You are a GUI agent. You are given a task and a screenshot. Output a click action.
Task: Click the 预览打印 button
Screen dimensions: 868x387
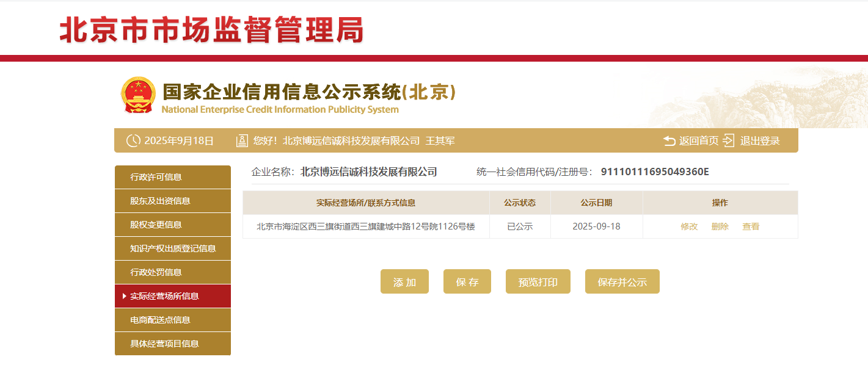(x=538, y=281)
